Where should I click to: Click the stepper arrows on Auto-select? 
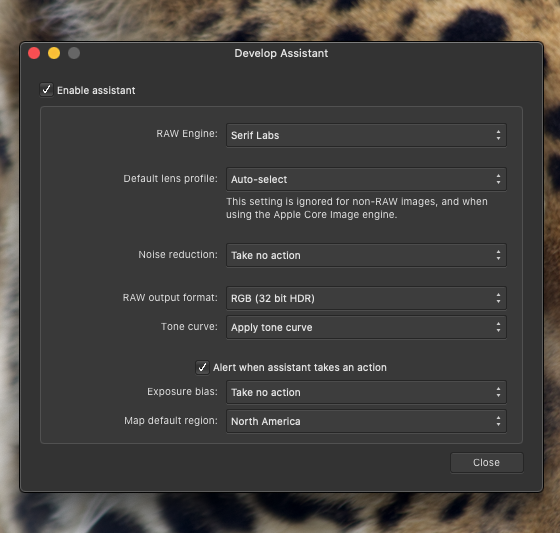click(498, 179)
